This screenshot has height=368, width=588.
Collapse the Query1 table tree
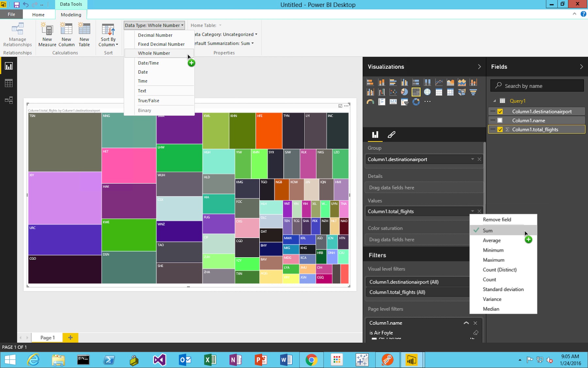(x=494, y=101)
